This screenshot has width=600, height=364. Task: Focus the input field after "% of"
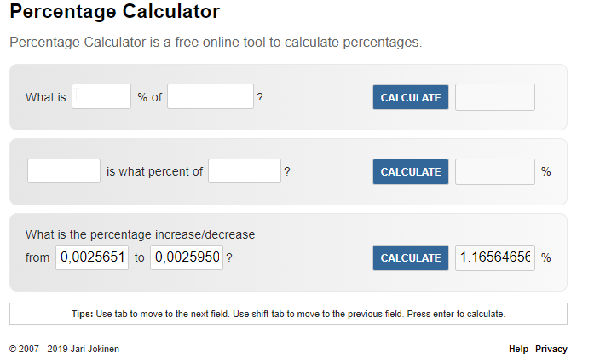(x=211, y=97)
